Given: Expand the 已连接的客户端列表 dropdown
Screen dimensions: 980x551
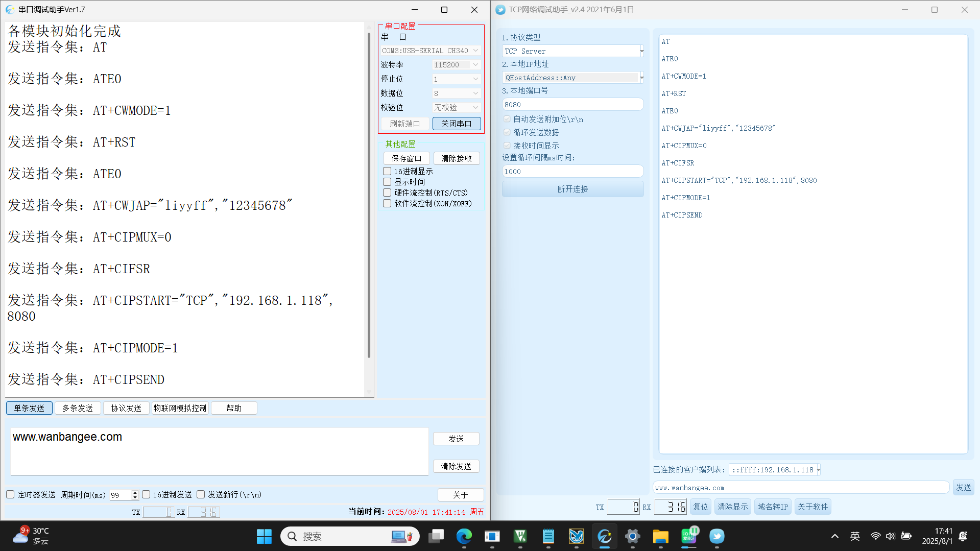Looking at the screenshot, I should click(x=775, y=470).
